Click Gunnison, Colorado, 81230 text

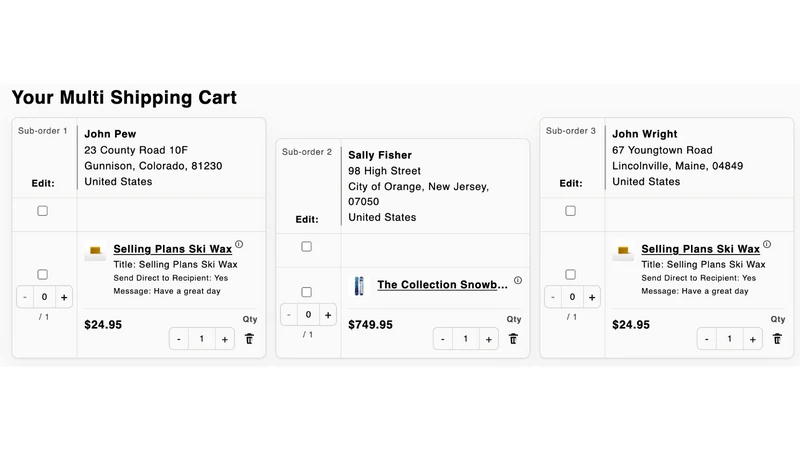153,166
